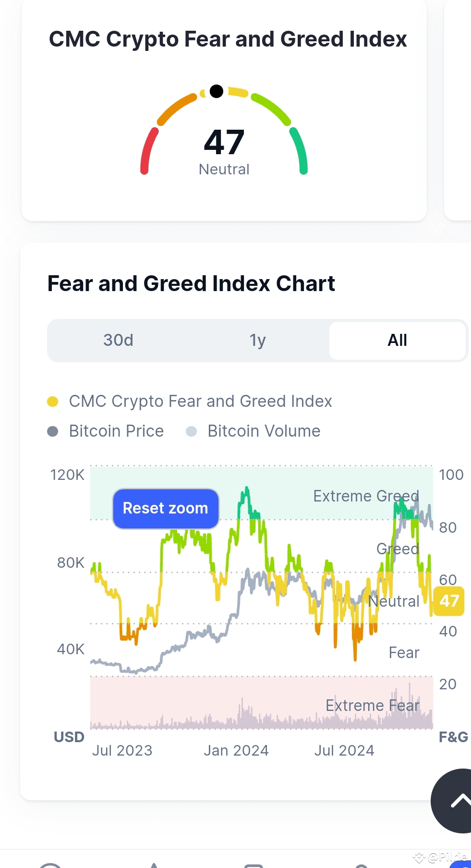Image resolution: width=471 pixels, height=868 pixels.
Task: Click the Extreme Greed zone label on chart
Action: point(366,496)
